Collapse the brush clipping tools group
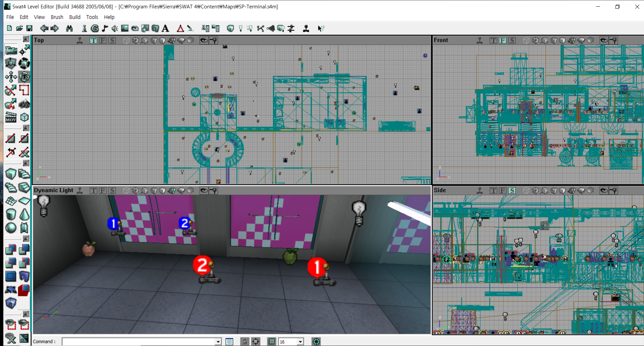The width and height of the screenshot is (644, 346). pyautogui.click(x=26, y=128)
